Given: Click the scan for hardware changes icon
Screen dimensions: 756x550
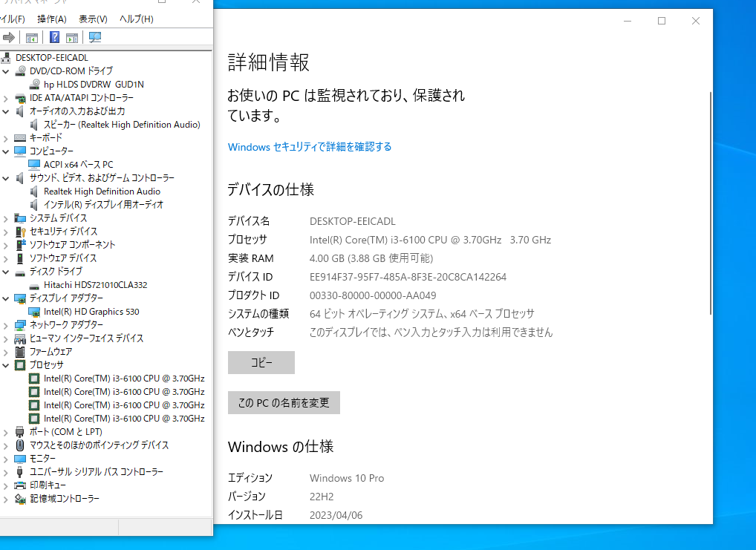Looking at the screenshot, I should [x=95, y=38].
